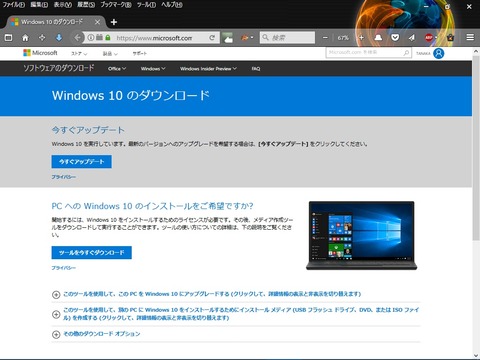This screenshot has width=480, height=360.
Task: Expand the Office dropdown menu
Action: (x=117, y=69)
